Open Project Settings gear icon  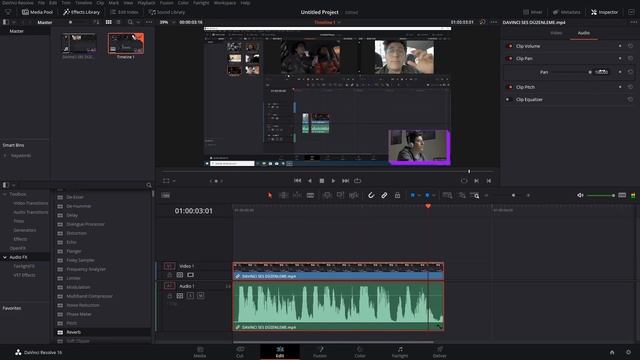pos(629,352)
